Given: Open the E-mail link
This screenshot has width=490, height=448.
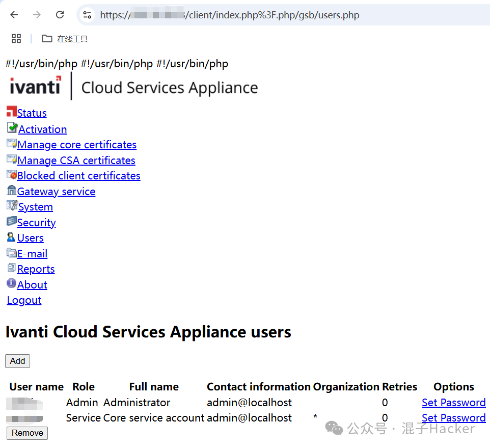Looking at the screenshot, I should click(32, 253).
